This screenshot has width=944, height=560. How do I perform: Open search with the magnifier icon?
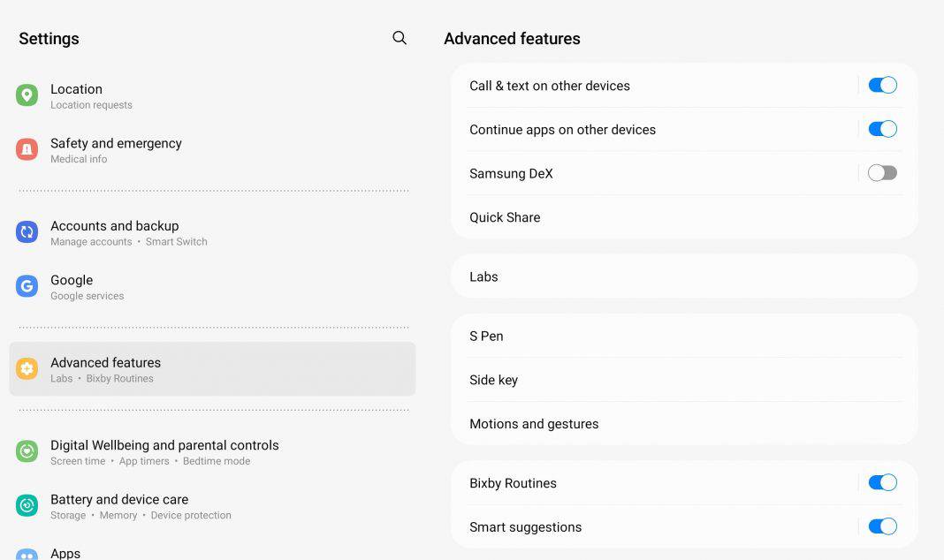(399, 37)
